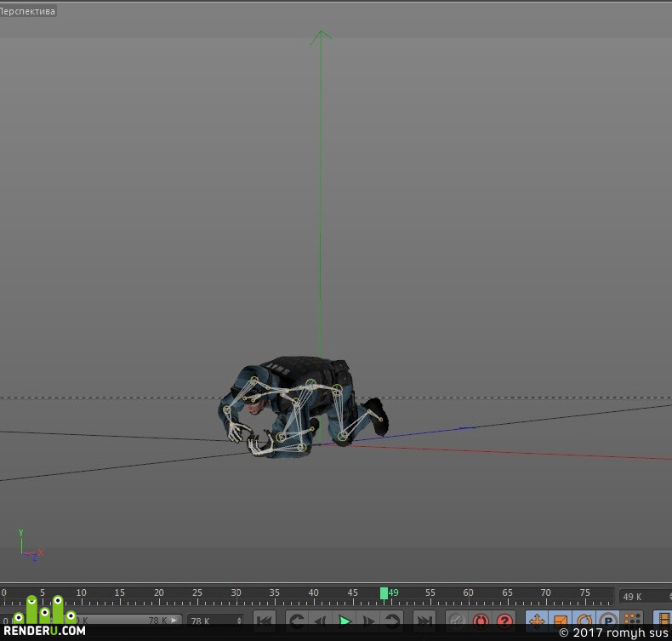Screen dimensions: 672x641
Task: Click frame 30 on the timeline ruler
Action: pyautogui.click(x=236, y=593)
